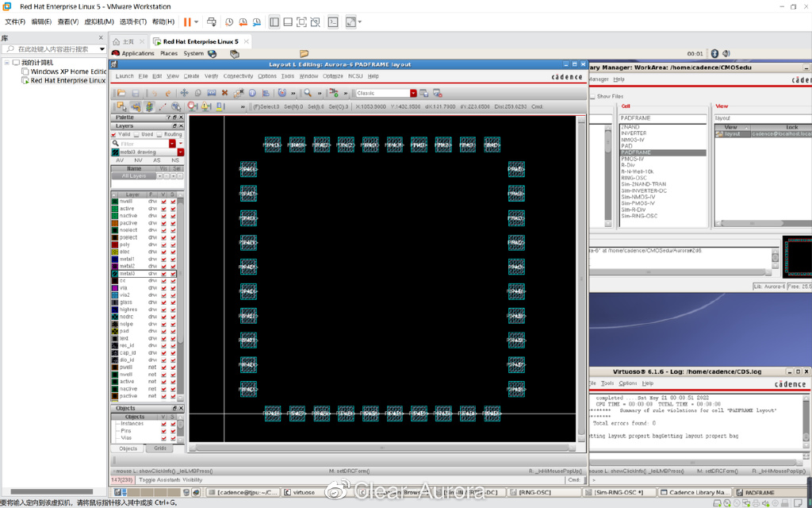The height and width of the screenshot is (508, 812).
Task: Open the NCSU menu in Virtuoso
Action: tap(355, 76)
